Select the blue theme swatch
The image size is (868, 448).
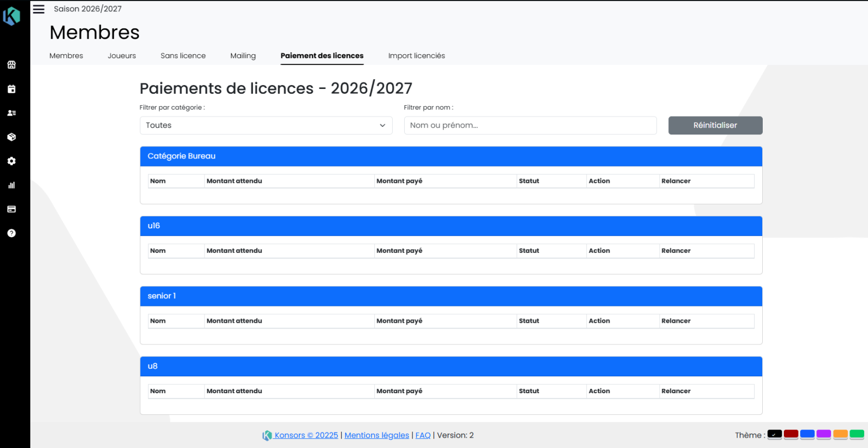pyautogui.click(x=807, y=434)
